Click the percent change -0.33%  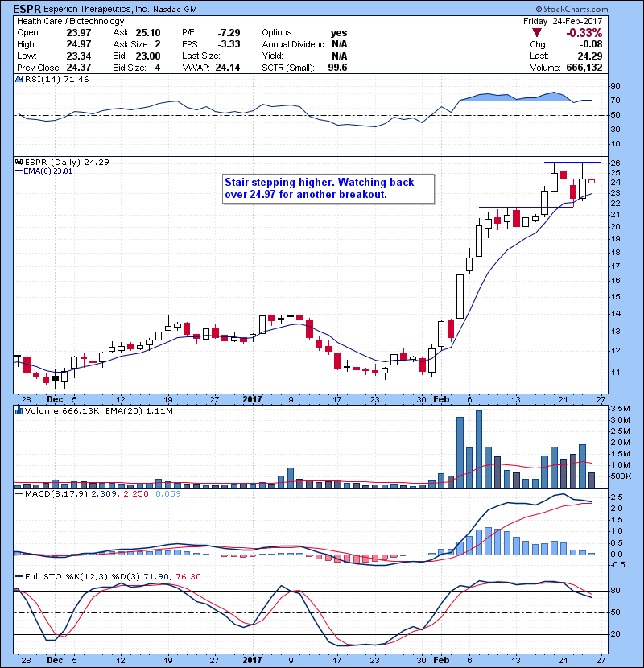pyautogui.click(x=584, y=33)
